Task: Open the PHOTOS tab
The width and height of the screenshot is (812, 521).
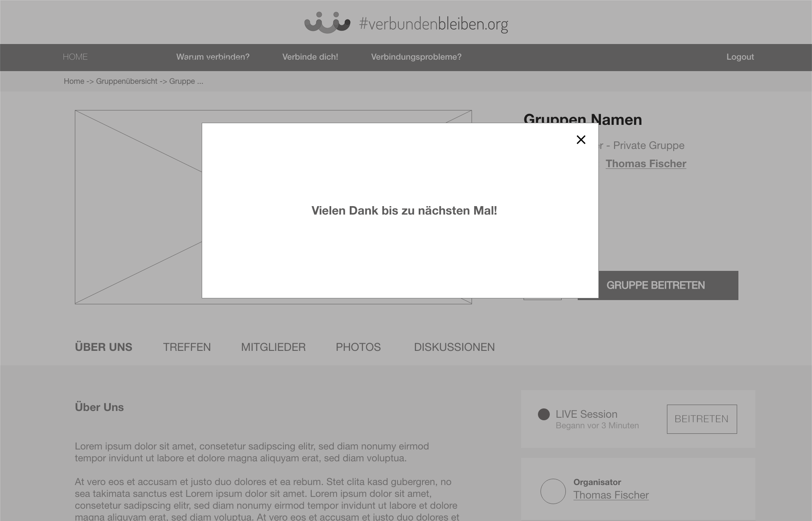Action: (358, 347)
